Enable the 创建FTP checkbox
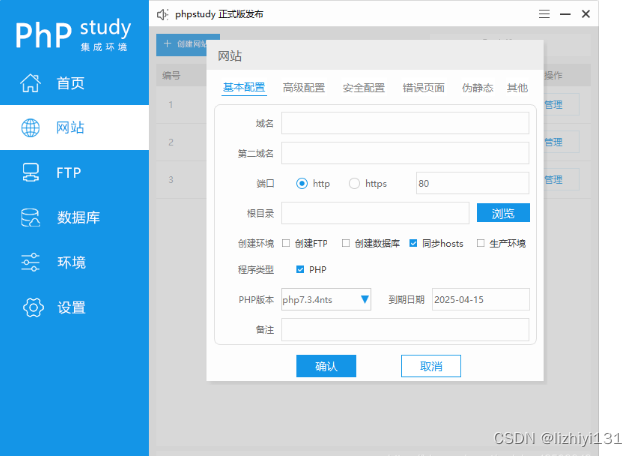The width and height of the screenshot is (637, 456). coord(286,243)
